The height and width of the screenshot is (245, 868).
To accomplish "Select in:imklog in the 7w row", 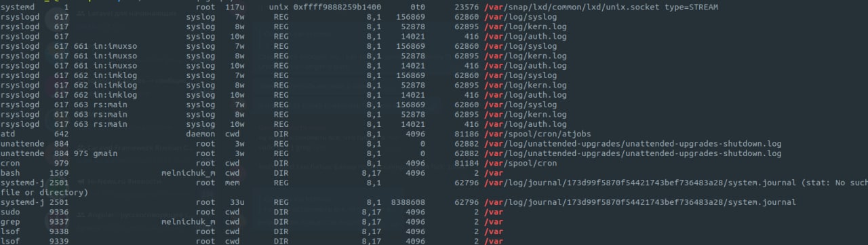I will pos(115,75).
